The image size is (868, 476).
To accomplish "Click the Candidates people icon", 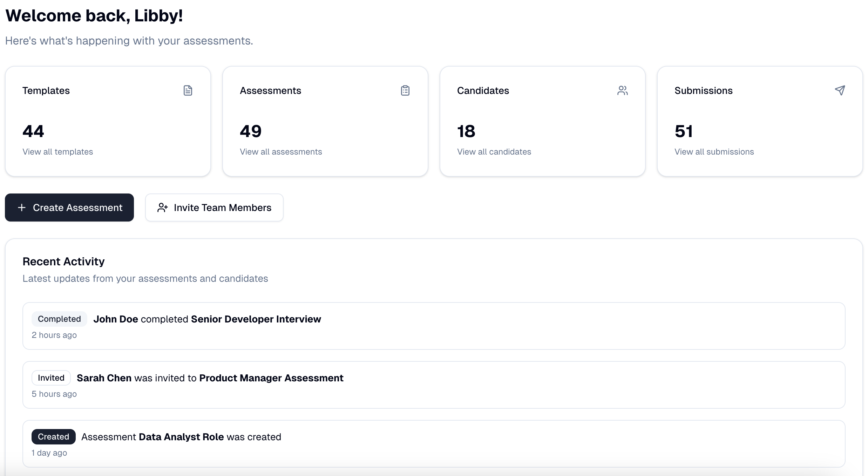I will tap(622, 90).
